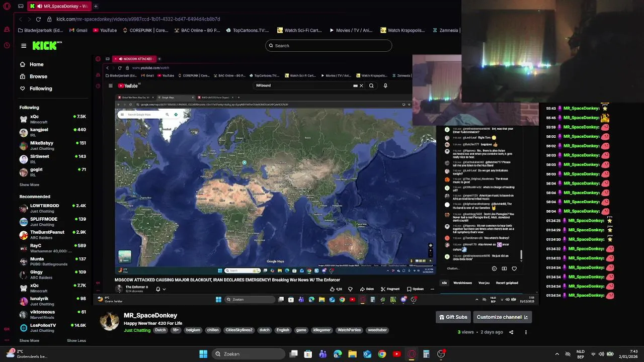This screenshot has width=644, height=362.
Task: Open SPLIFFMODE recommended channel
Action: coord(53,221)
